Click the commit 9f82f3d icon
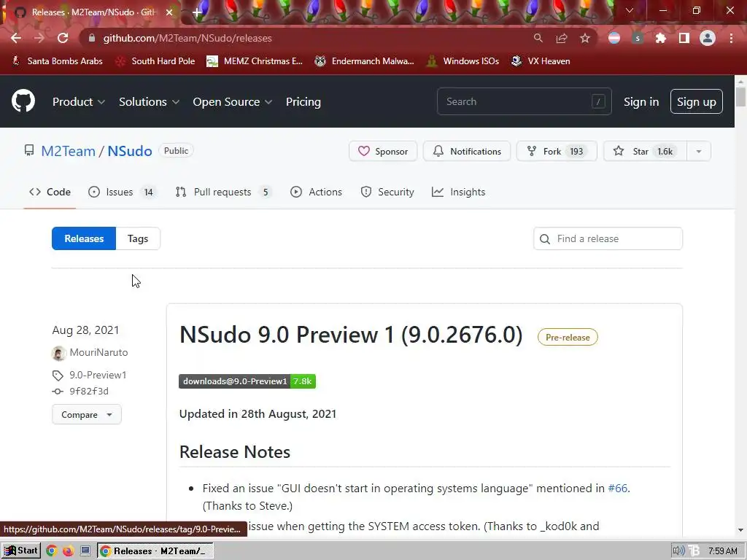Image resolution: width=747 pixels, height=560 pixels. (x=58, y=392)
